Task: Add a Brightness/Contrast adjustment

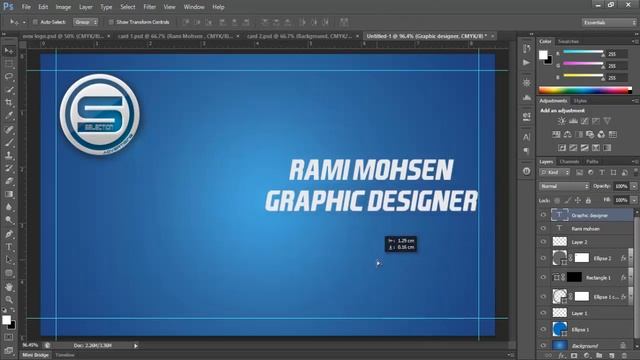Action: [x=562, y=121]
